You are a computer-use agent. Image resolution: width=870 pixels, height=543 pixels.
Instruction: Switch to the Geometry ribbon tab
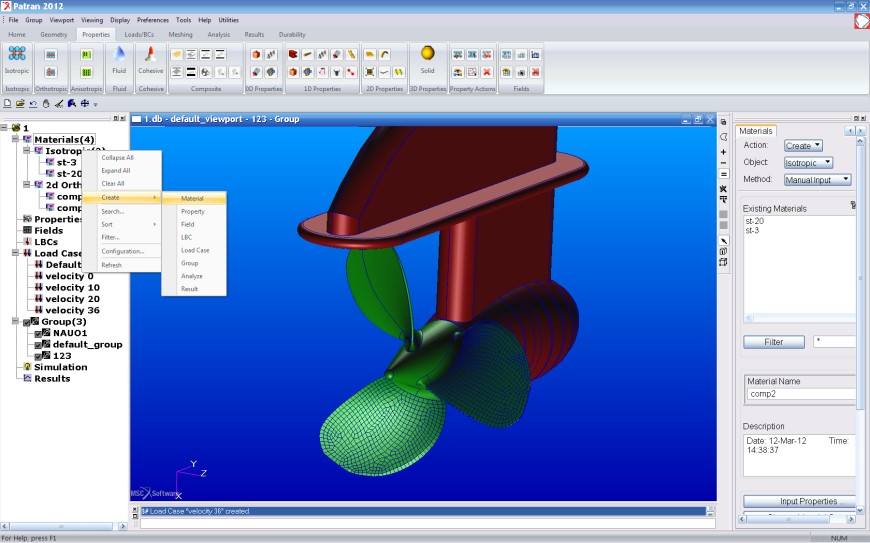tap(54, 34)
